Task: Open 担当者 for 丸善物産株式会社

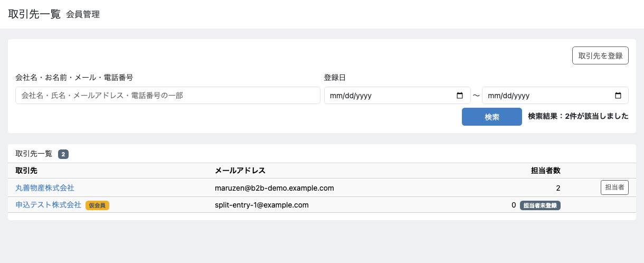Action: pyautogui.click(x=614, y=187)
